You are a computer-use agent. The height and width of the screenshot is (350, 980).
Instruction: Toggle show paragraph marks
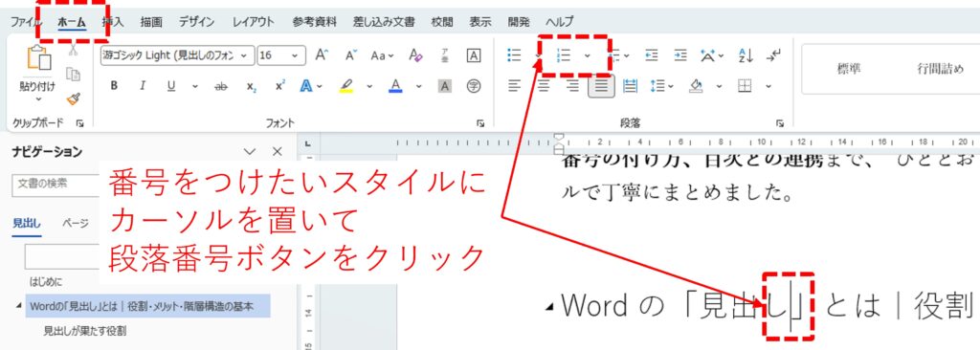[x=773, y=55]
